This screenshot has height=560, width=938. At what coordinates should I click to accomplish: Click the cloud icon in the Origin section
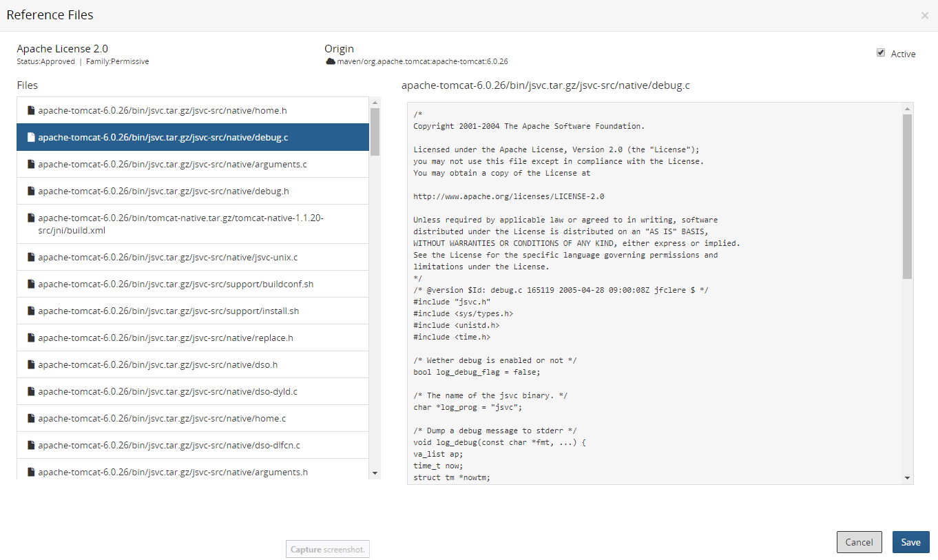click(x=332, y=61)
